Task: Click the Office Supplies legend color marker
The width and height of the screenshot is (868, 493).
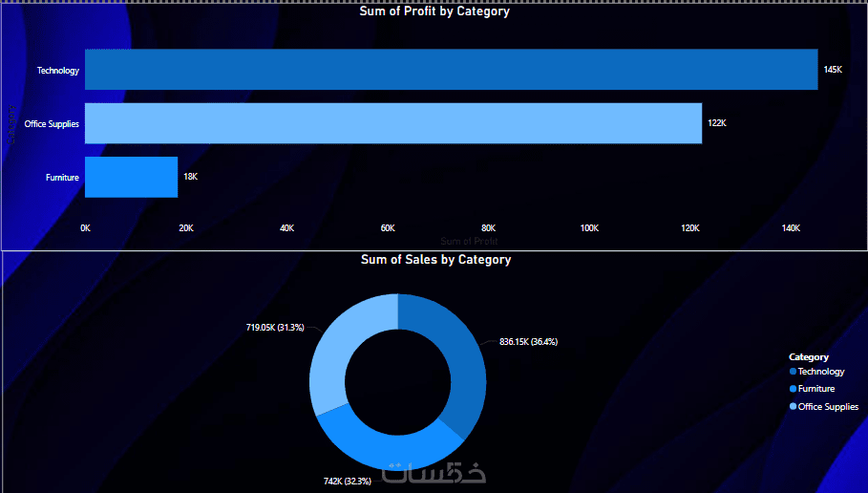Action: coord(793,407)
